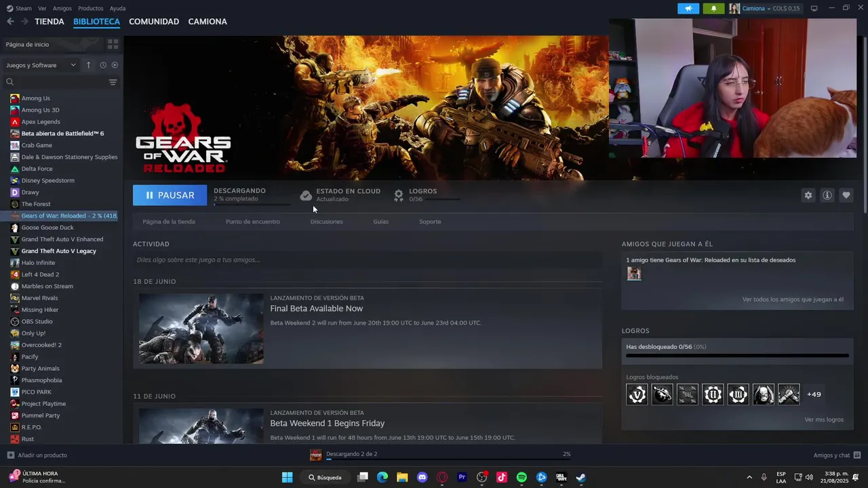Open TikTok from the taskbar
Image resolution: width=868 pixels, height=488 pixels.
click(x=502, y=477)
